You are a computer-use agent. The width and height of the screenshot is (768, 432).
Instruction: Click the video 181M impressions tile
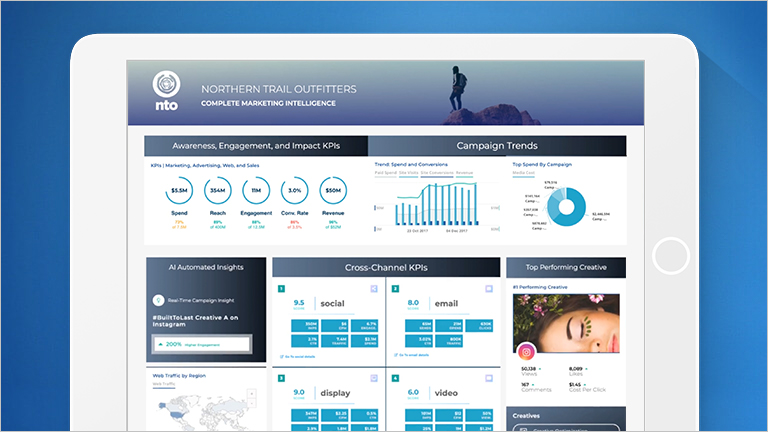tap(419, 415)
